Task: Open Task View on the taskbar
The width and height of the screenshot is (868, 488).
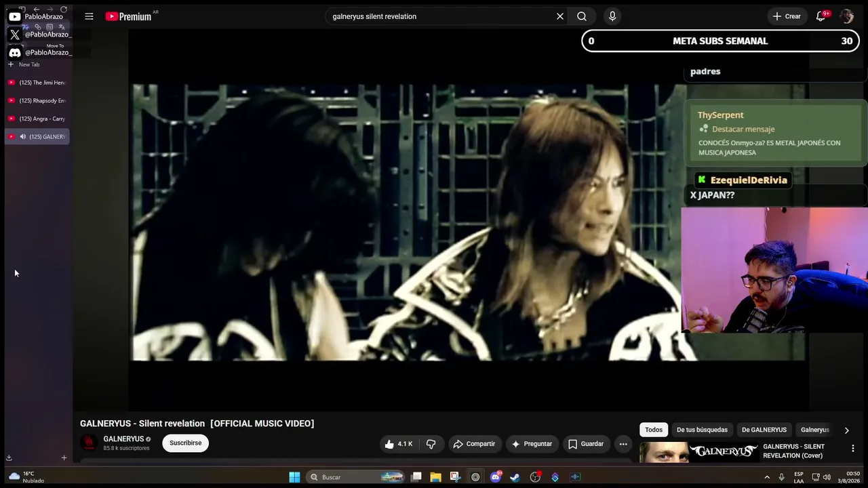Action: coord(416,477)
